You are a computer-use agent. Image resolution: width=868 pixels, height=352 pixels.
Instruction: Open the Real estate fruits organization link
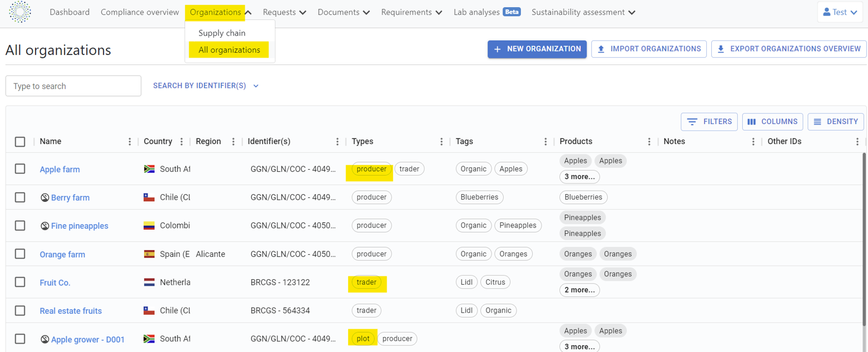(71, 311)
